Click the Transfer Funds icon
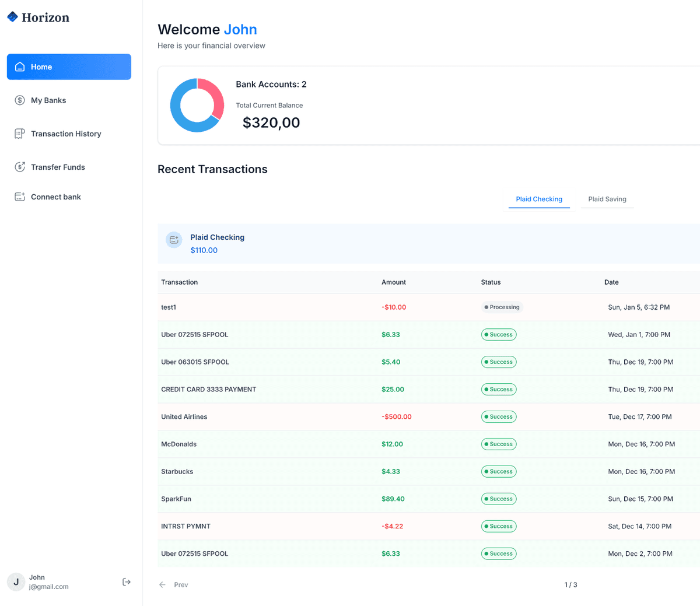This screenshot has width=700, height=606. click(x=20, y=167)
